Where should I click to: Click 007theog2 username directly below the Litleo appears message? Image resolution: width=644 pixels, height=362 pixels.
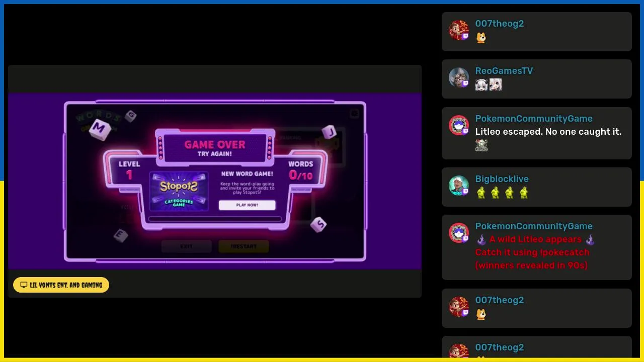pyautogui.click(x=499, y=300)
